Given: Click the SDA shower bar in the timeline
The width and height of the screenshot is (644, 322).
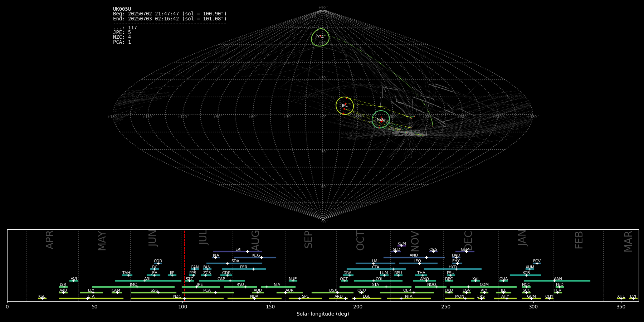Looking at the screenshot, I should [234, 263].
